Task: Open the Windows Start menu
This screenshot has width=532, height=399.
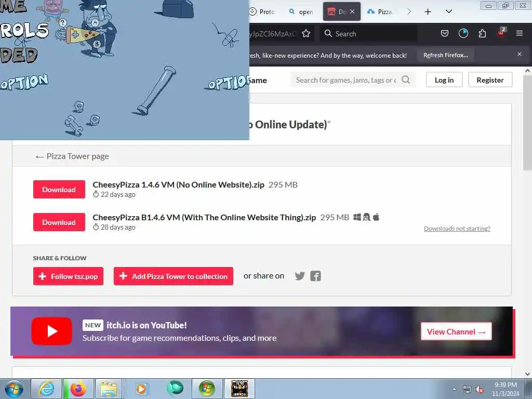Action: click(14, 389)
